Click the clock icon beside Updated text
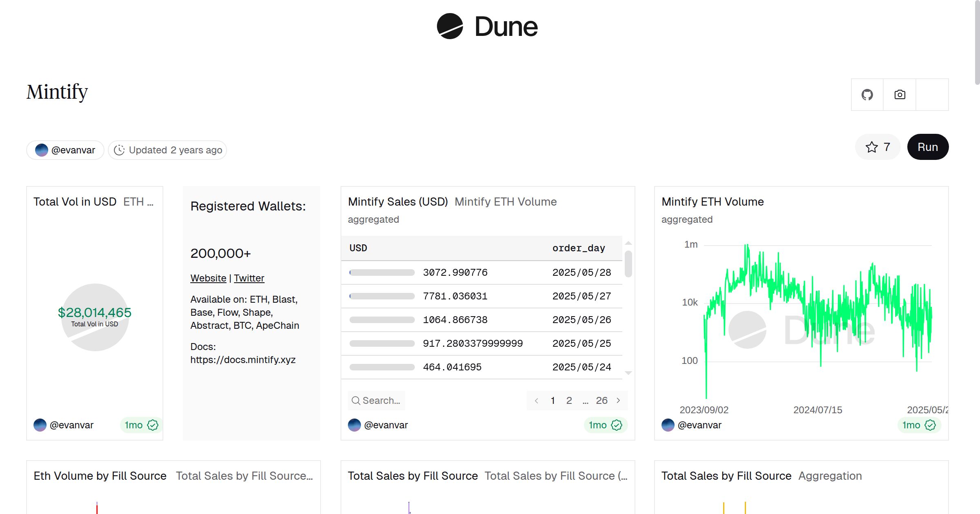This screenshot has width=980, height=514. pos(119,150)
